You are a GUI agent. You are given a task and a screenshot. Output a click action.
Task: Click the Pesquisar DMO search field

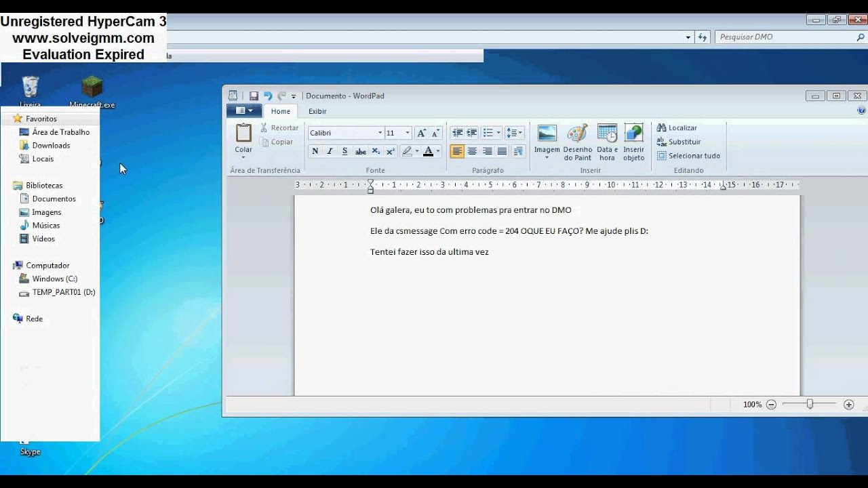[x=791, y=37]
